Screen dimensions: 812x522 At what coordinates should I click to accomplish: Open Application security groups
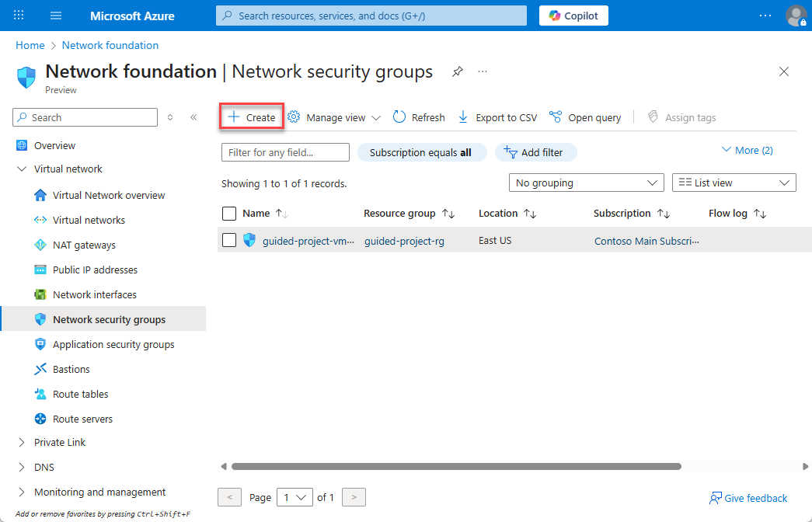[x=113, y=344]
